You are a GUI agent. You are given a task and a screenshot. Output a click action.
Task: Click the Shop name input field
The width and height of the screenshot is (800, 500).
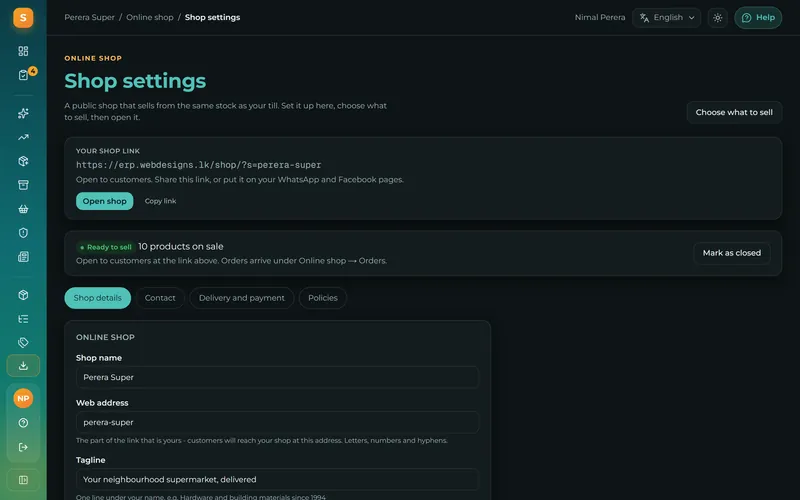point(277,378)
